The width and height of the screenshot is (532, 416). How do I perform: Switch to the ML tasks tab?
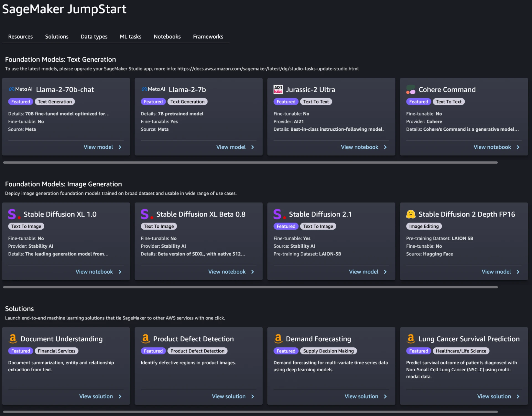(131, 37)
